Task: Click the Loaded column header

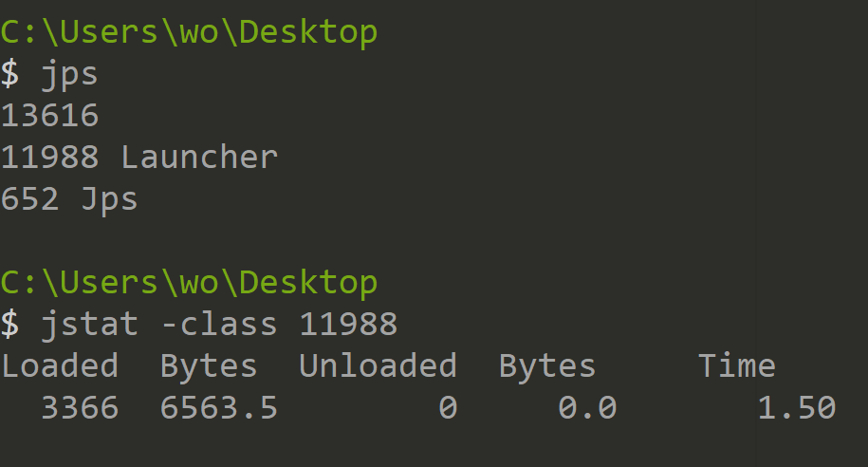Action: 60,366
